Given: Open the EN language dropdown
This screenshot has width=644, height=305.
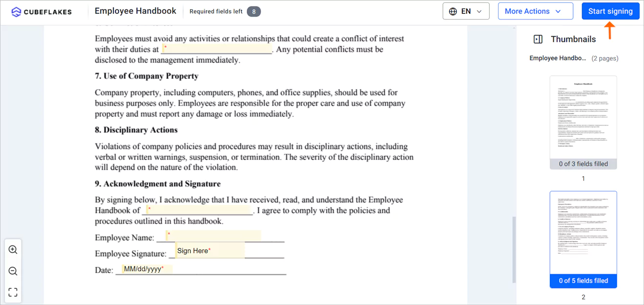Looking at the screenshot, I should tap(466, 11).
